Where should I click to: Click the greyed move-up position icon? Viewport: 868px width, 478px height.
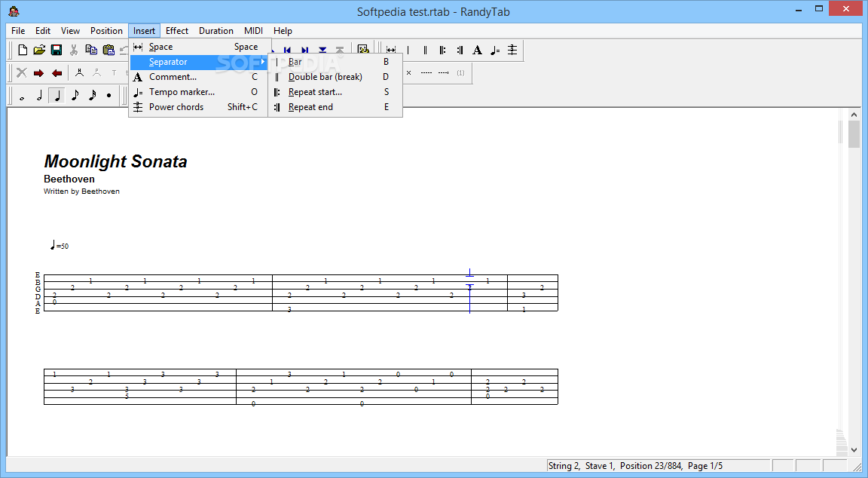coord(339,51)
